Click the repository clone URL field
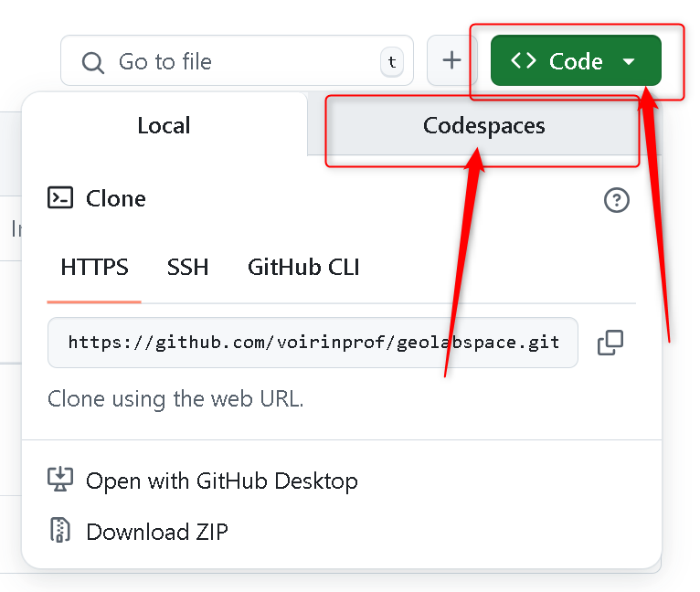 [313, 343]
